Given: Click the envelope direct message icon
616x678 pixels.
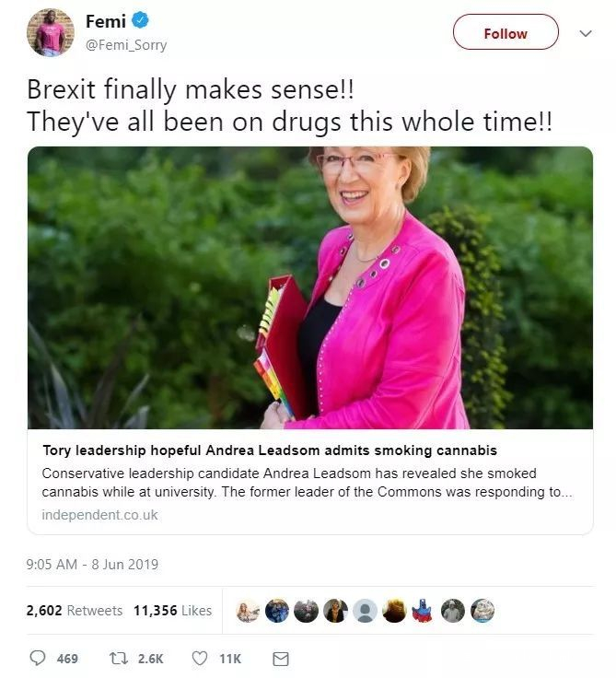Looking at the screenshot, I should coord(281,659).
